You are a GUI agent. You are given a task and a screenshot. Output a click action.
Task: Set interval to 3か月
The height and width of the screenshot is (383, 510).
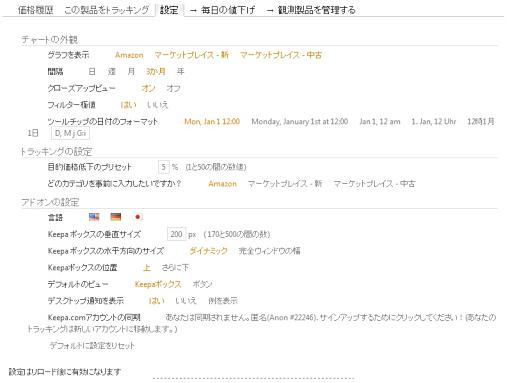point(156,72)
